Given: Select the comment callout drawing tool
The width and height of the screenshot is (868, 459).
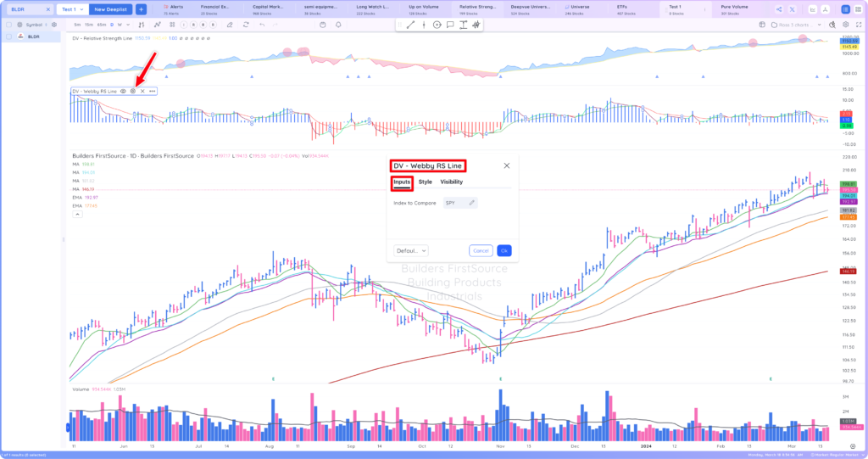Looking at the screenshot, I should 450,25.
